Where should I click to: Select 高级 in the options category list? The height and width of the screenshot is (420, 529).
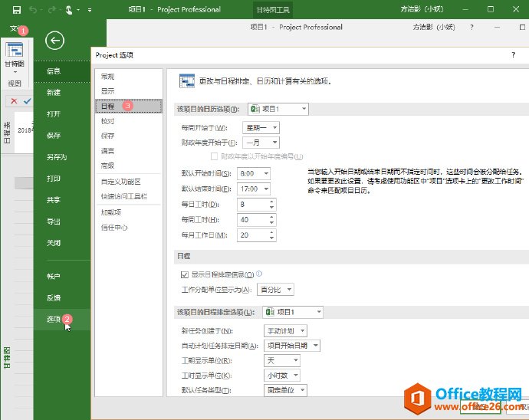click(107, 165)
